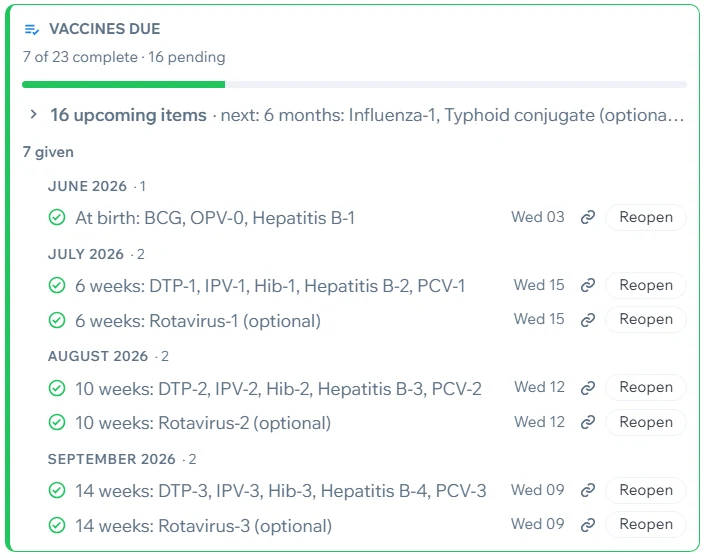This screenshot has height=558, width=708.
Task: Uncheck 6 weeks: DTP-1, IPV-1 item
Action: 57,285
